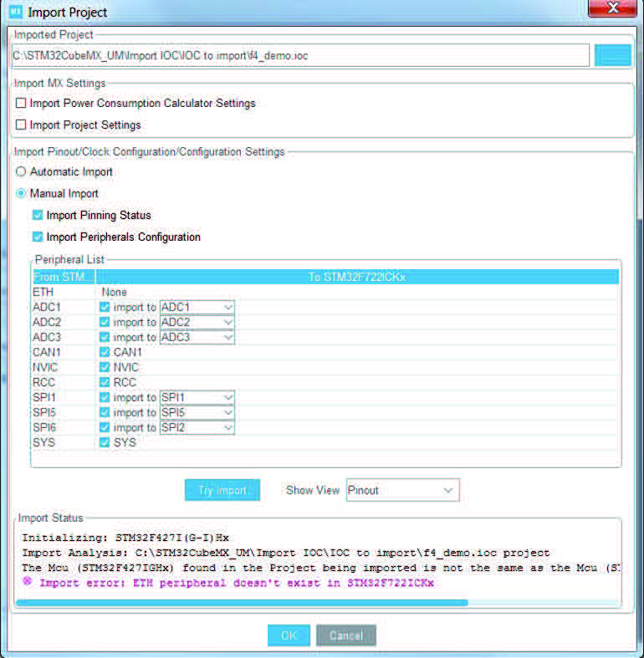Screen dimensions: 644x658
Task: Click the browse button next to project path
Action: point(612,55)
